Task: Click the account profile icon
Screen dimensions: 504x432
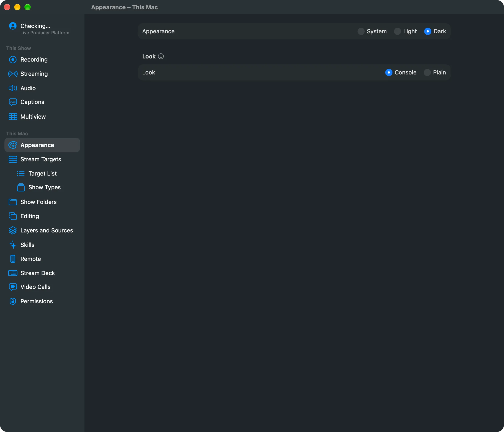Action: [13, 26]
